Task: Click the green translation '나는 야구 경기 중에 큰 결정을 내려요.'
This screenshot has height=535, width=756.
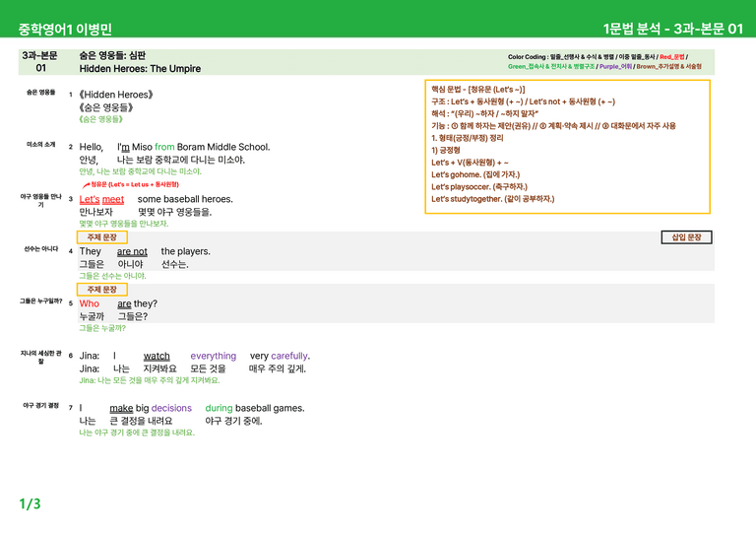Action: pos(137,433)
